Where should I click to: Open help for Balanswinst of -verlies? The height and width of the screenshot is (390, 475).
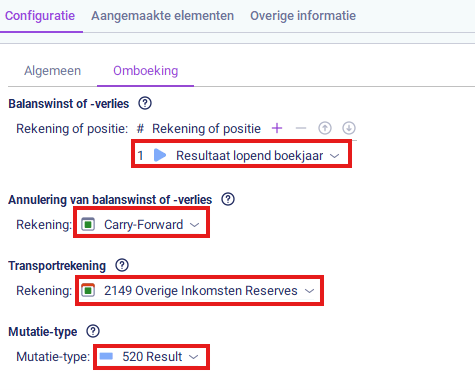[x=145, y=103]
